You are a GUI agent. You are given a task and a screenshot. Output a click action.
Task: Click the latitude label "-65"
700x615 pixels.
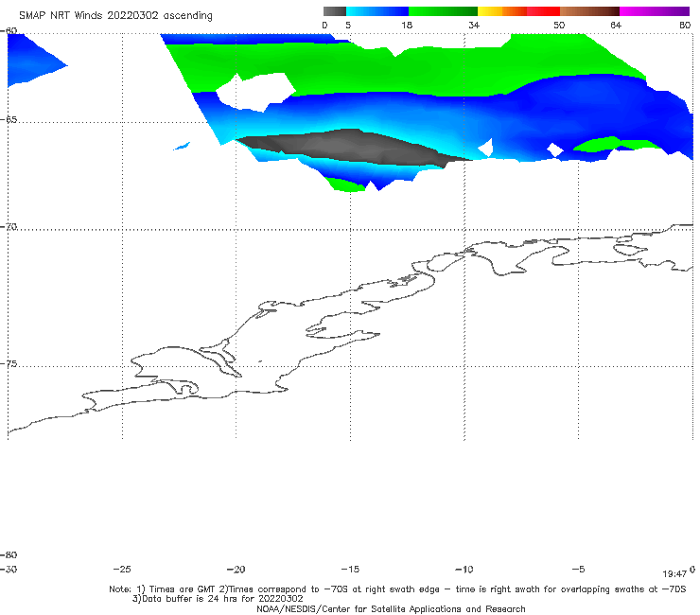tap(9, 120)
